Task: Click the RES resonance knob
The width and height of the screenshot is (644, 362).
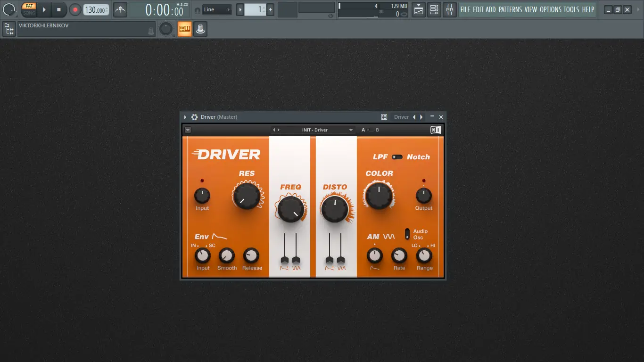Action: point(247,196)
